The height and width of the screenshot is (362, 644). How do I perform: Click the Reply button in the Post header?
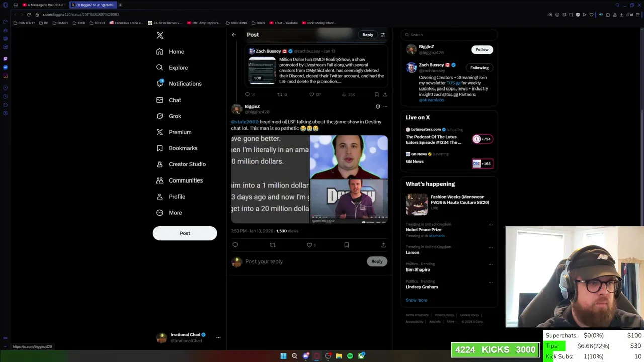click(368, 35)
